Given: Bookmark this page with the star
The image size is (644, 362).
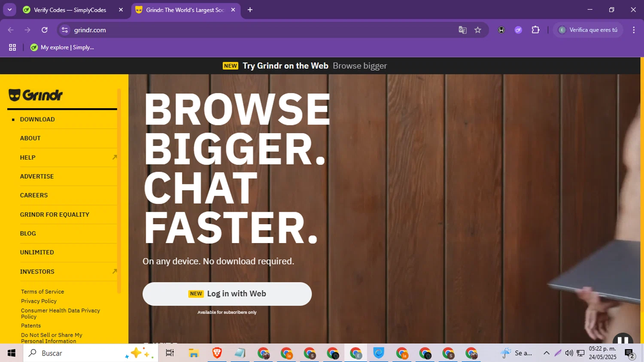Looking at the screenshot, I should click(478, 30).
